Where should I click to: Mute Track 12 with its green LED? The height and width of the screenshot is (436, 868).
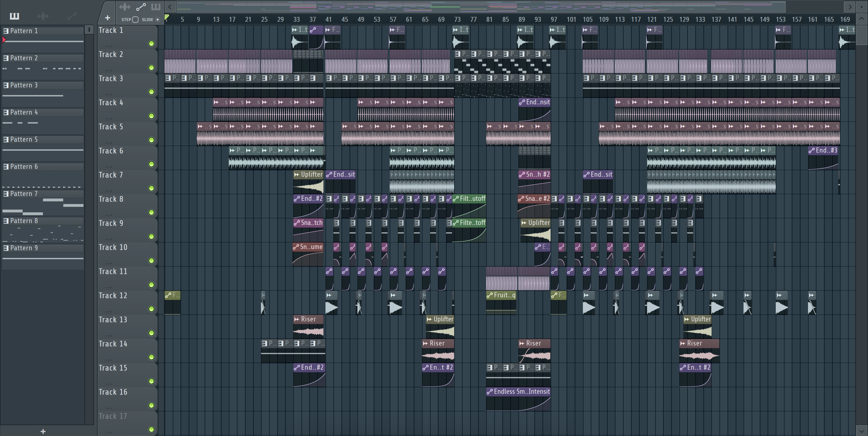151,309
